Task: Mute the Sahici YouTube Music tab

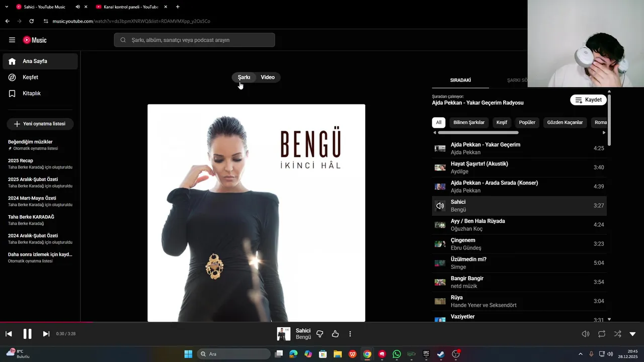Action: click(77, 7)
